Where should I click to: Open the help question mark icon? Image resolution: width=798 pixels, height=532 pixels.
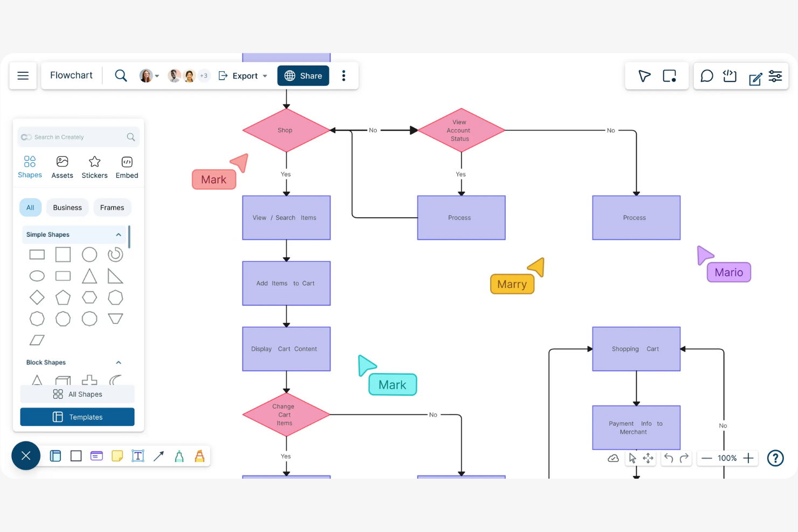[x=775, y=458]
